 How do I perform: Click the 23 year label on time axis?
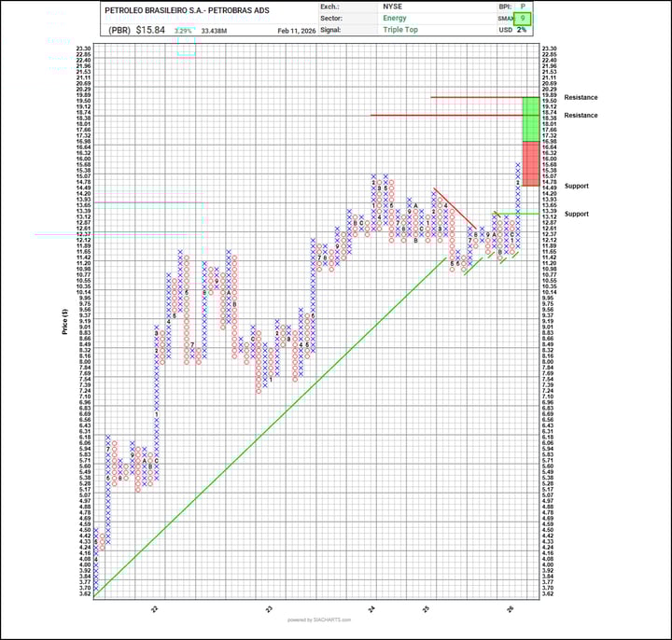coord(269,608)
